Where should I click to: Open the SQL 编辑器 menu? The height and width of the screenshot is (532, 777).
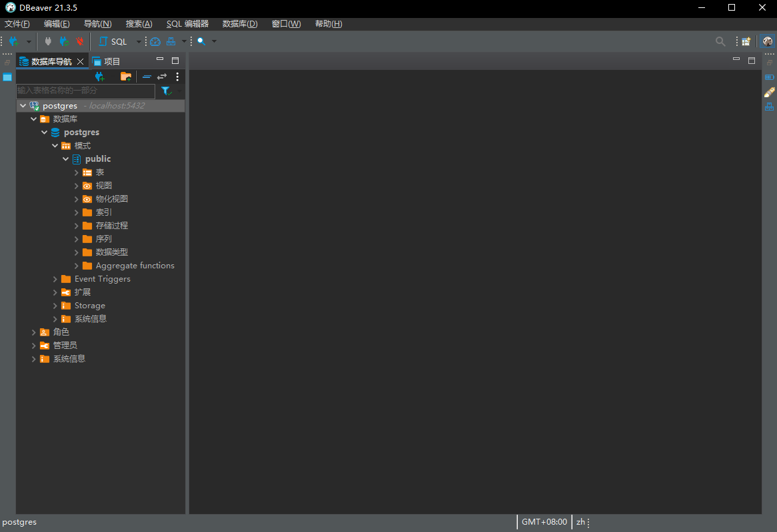(187, 24)
